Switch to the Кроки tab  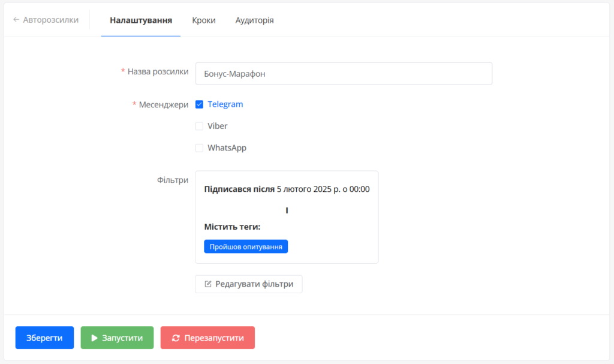click(204, 20)
